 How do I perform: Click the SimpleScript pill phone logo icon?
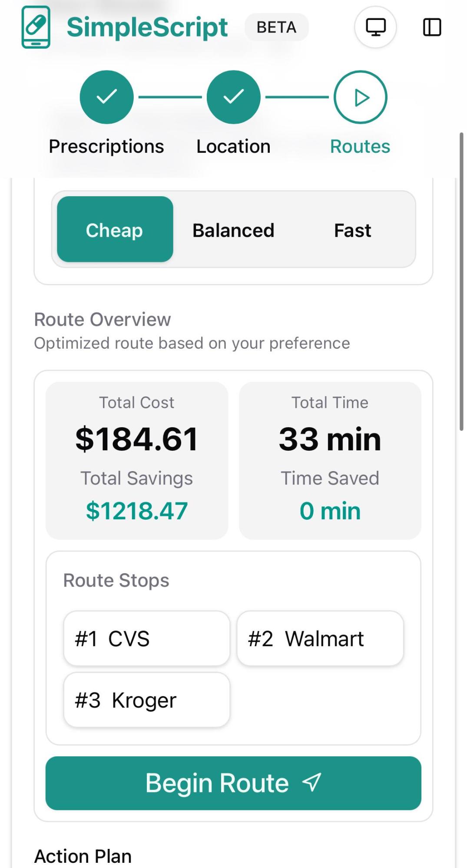coord(36,27)
